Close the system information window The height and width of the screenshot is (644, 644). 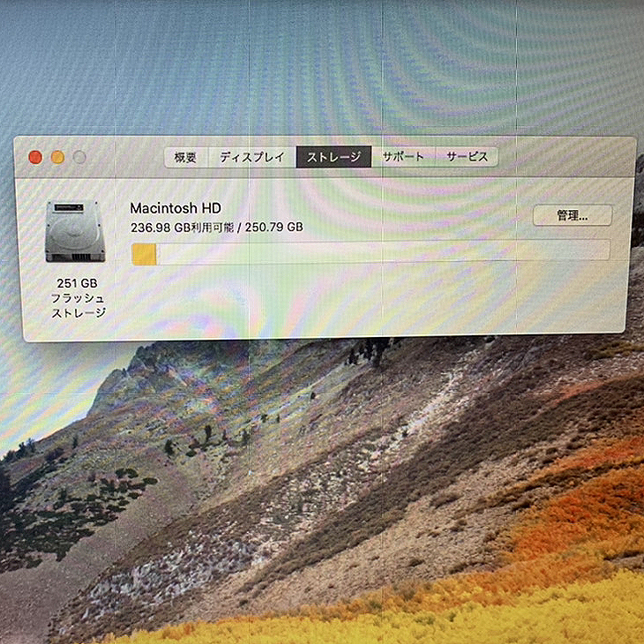35,157
